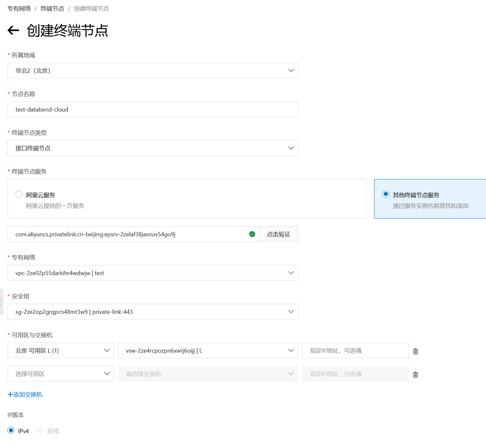486x448 pixels.
Task: Delete the first vSwitch row with trash icon
Action: pos(415,351)
